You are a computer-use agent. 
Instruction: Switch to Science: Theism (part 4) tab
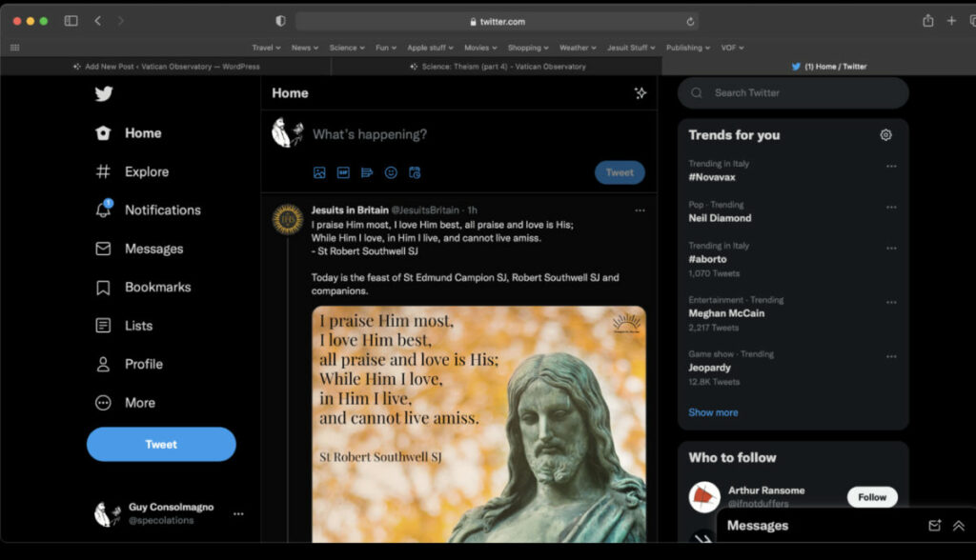[497, 67]
